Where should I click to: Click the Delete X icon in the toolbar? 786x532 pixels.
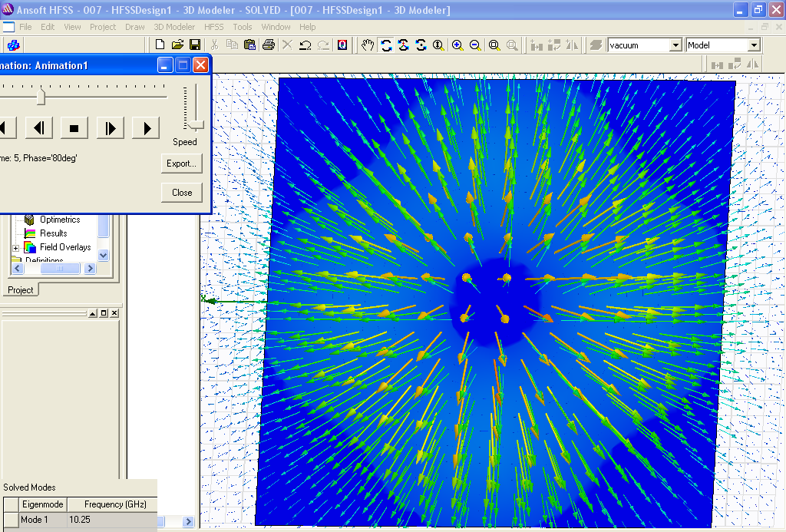click(x=287, y=45)
